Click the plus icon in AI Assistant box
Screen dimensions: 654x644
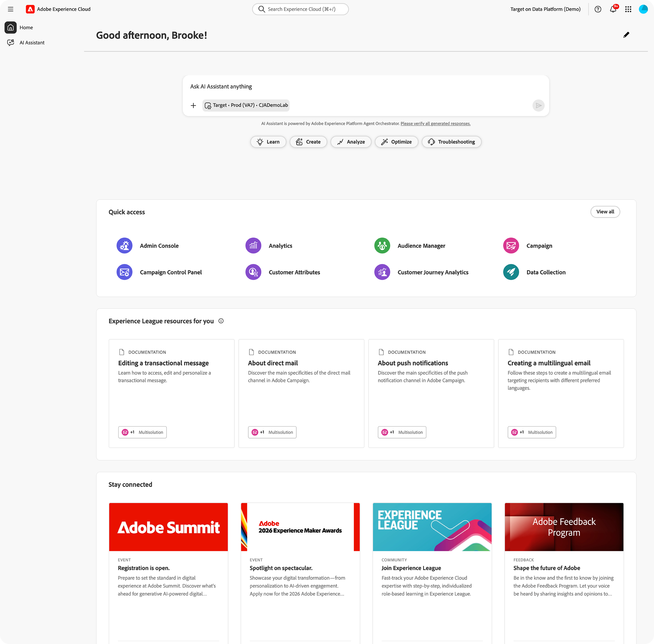coord(193,105)
